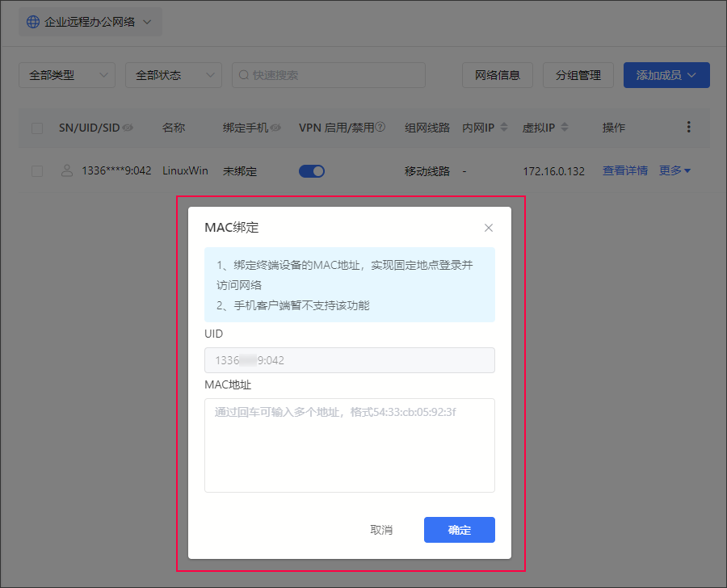Expand the 全部类型 dropdown

click(67, 75)
